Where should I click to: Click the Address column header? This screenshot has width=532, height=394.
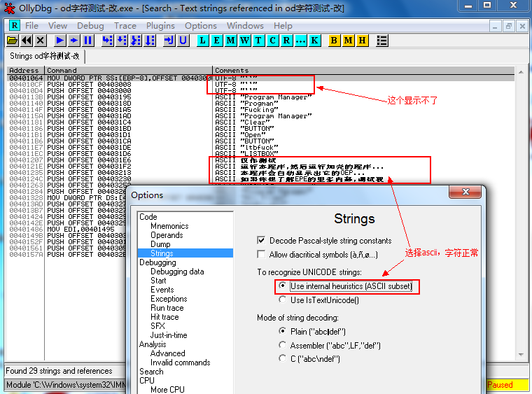pyautogui.click(x=25, y=71)
